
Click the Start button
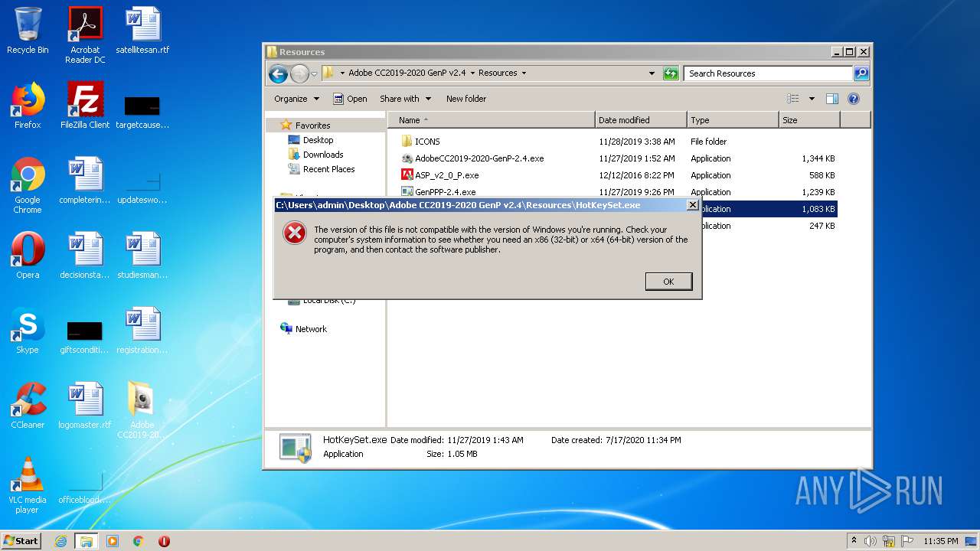pos(21,541)
